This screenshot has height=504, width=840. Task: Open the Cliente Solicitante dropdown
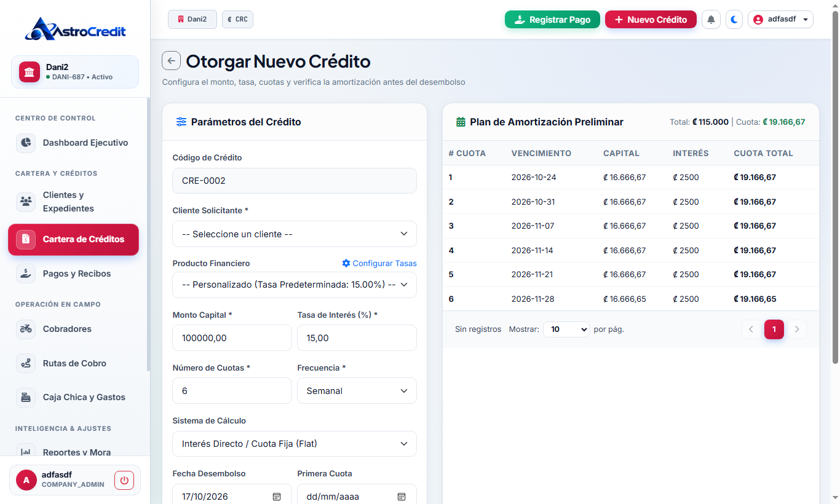point(295,234)
